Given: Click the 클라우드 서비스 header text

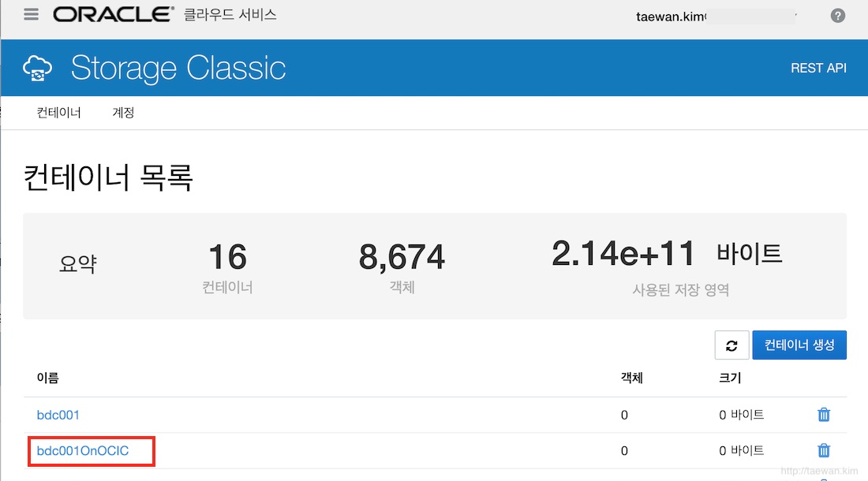Looking at the screenshot, I should [x=230, y=14].
